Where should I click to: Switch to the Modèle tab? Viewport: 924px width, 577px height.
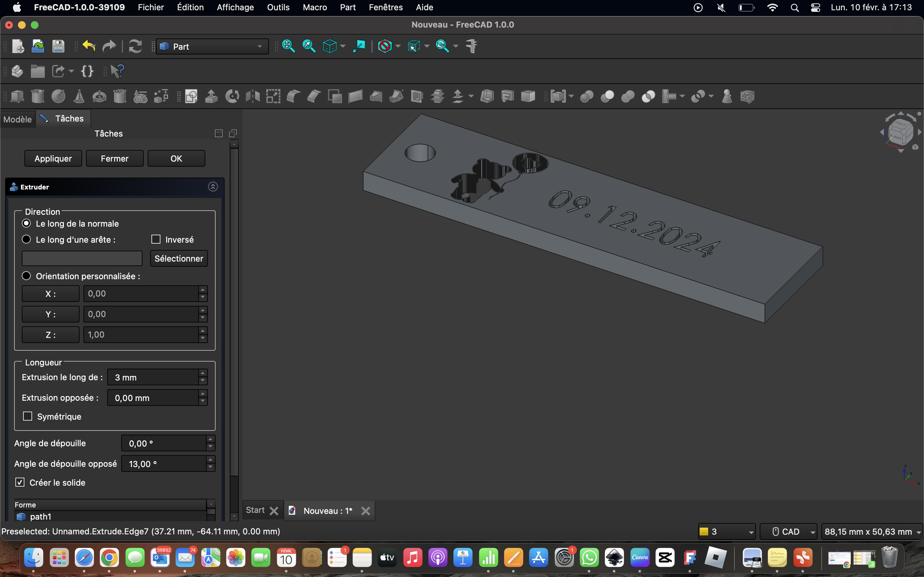tap(18, 119)
